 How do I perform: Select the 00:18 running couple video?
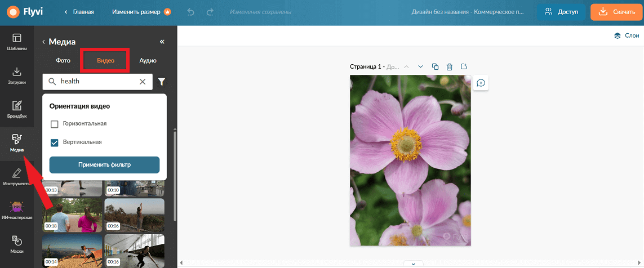click(x=72, y=216)
